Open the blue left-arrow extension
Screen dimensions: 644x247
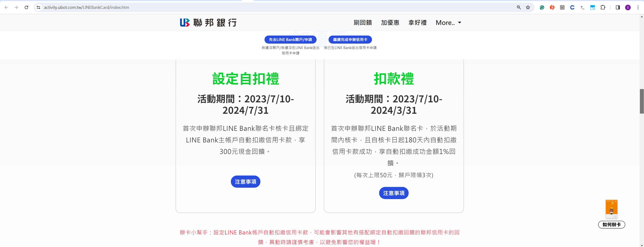tap(572, 7)
